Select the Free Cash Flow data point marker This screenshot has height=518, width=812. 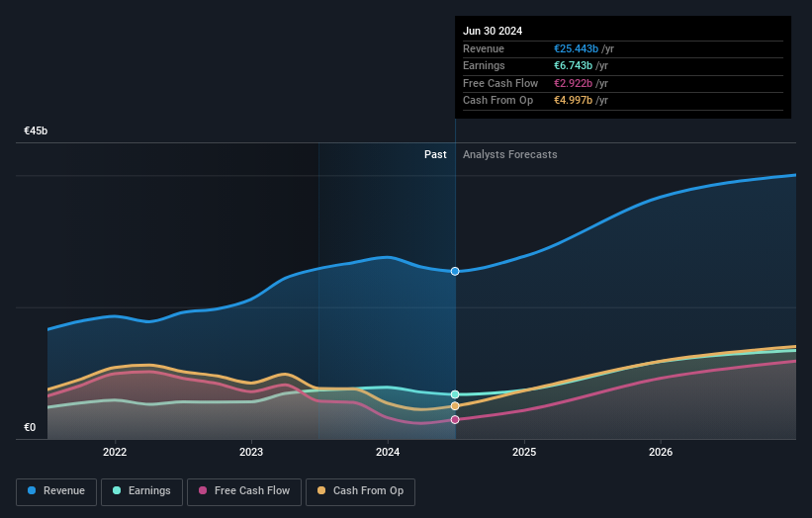click(455, 420)
